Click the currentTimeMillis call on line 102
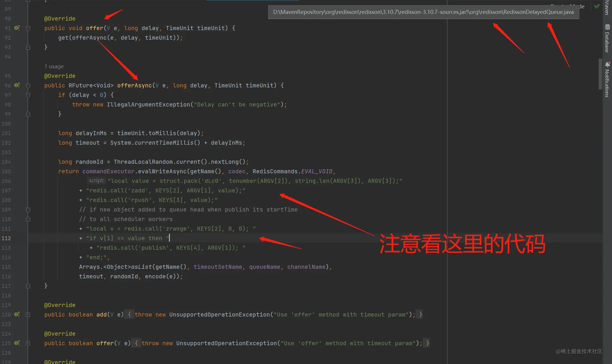612x364 pixels. (164, 143)
